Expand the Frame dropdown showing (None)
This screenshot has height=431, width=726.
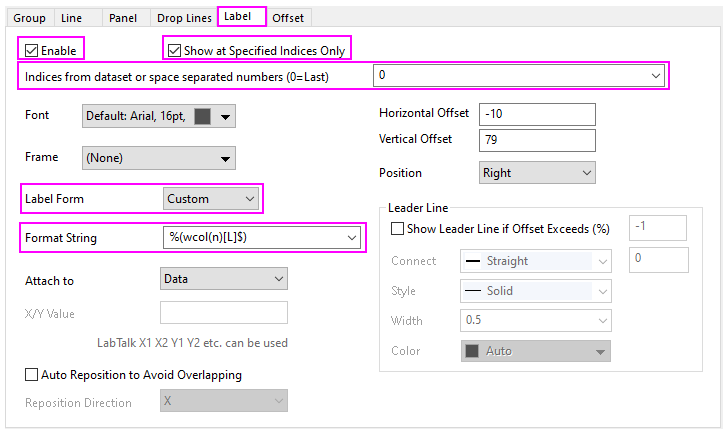click(x=159, y=158)
